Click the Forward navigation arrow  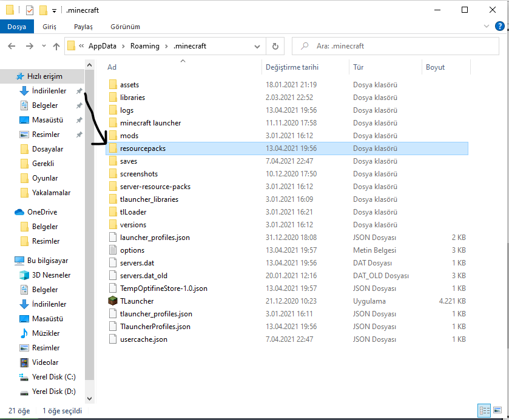click(30, 46)
